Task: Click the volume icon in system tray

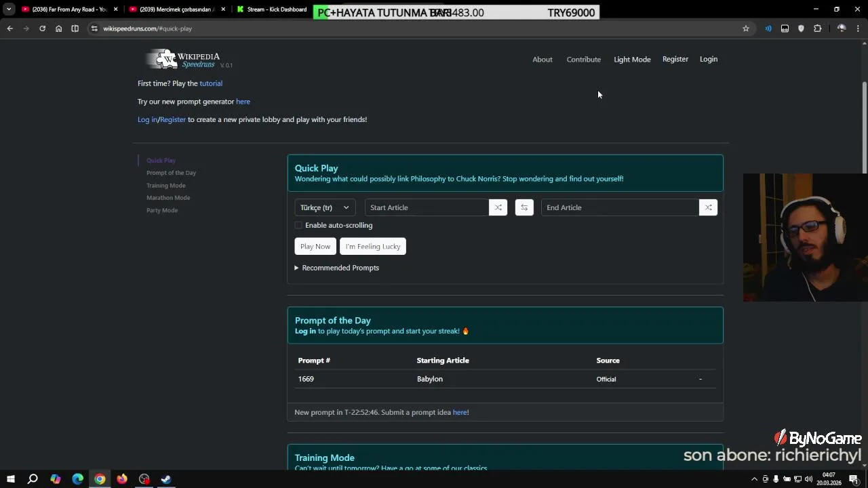Action: [808, 479]
